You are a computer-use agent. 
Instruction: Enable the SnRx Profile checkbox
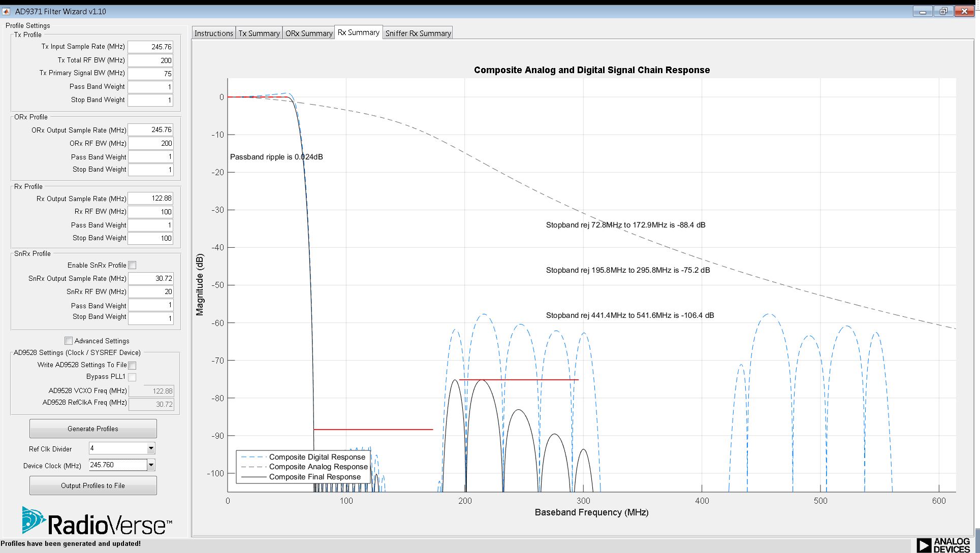point(133,265)
